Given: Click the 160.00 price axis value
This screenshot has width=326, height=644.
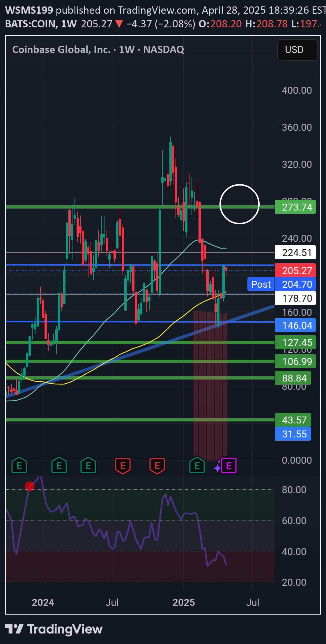Looking at the screenshot, I should pyautogui.click(x=297, y=313).
